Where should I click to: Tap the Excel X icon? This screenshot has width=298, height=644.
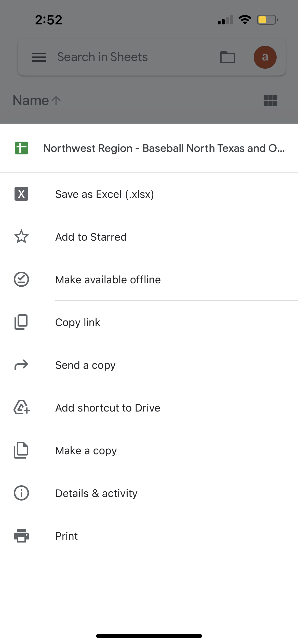point(21,194)
